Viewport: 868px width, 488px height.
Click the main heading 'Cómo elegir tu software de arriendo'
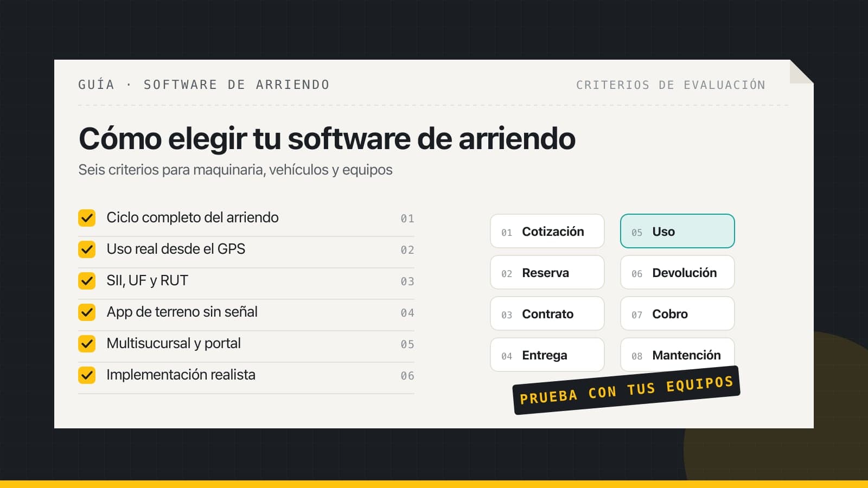327,138
